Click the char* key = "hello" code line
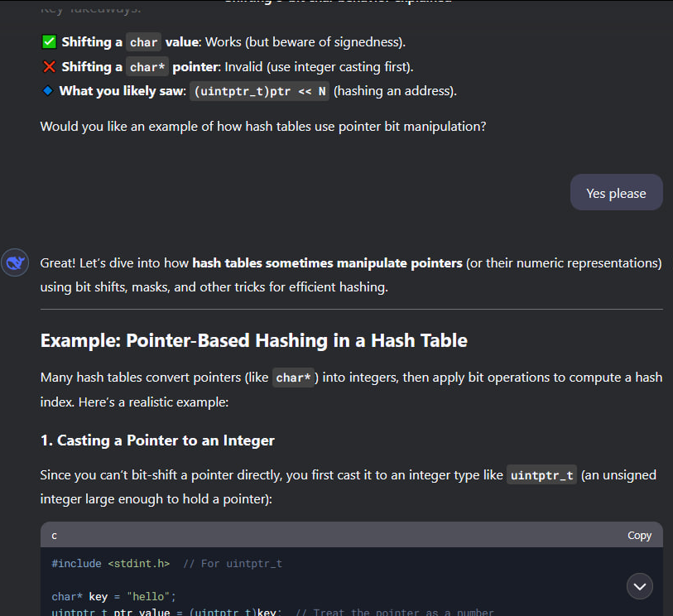The image size is (673, 616). (114, 596)
